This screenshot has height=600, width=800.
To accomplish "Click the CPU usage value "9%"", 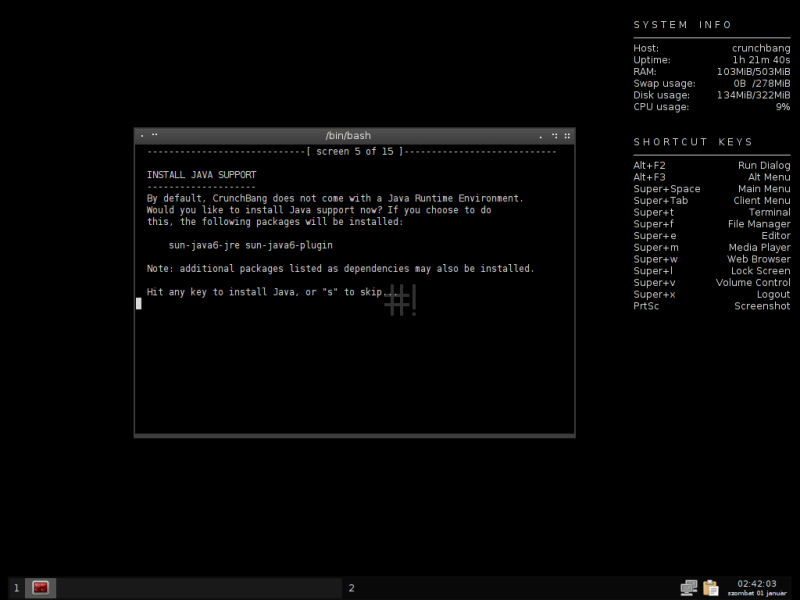I will [x=783, y=107].
